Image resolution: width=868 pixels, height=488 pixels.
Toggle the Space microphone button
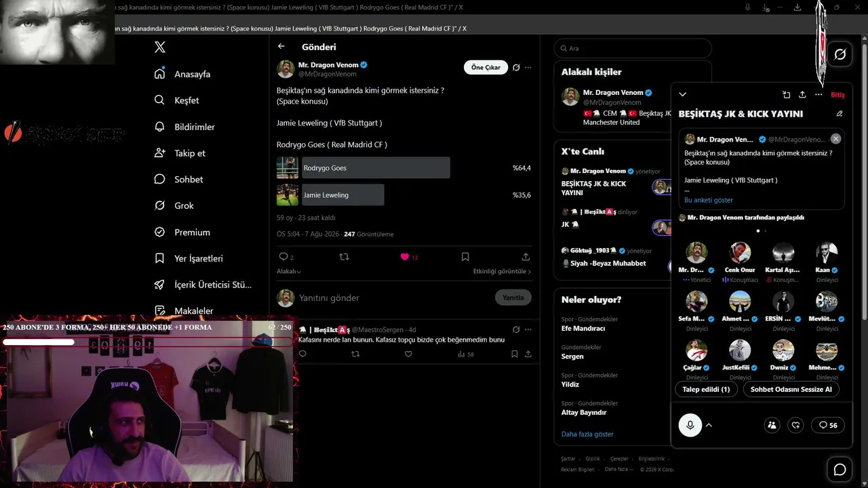pyautogui.click(x=690, y=425)
